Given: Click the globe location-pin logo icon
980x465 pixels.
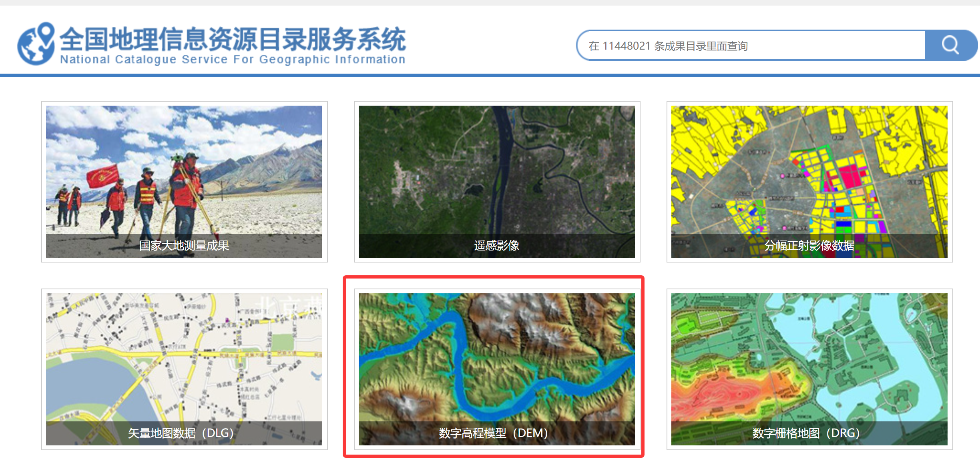Looking at the screenshot, I should [36, 44].
